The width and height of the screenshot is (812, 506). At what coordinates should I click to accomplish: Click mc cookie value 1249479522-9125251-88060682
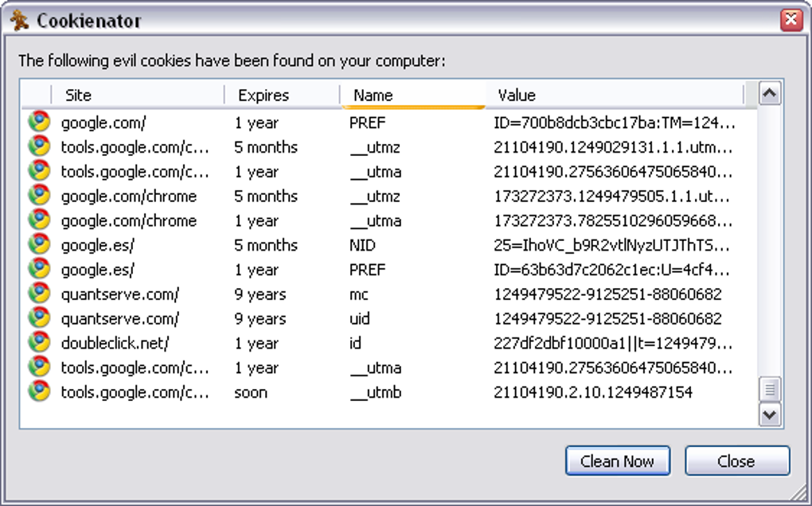[x=607, y=294]
